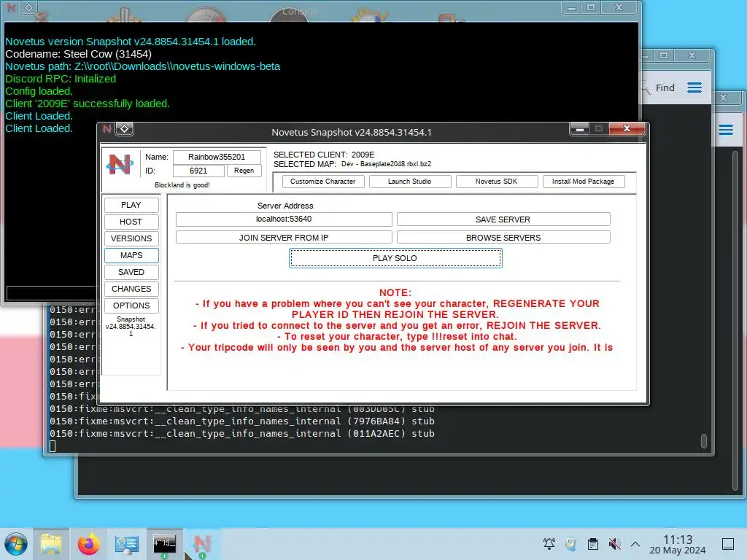This screenshot has width=747, height=560.
Task: Click the 'Novetus path' console line
Action: 142,66
